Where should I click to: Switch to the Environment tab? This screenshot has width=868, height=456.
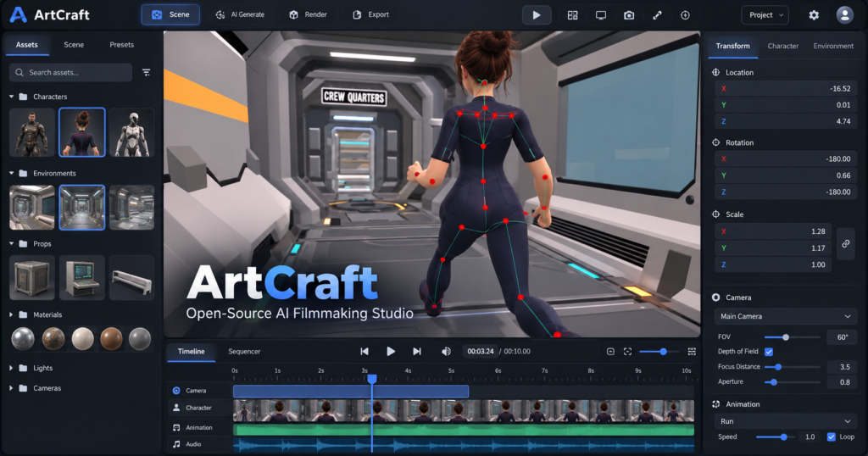[833, 46]
